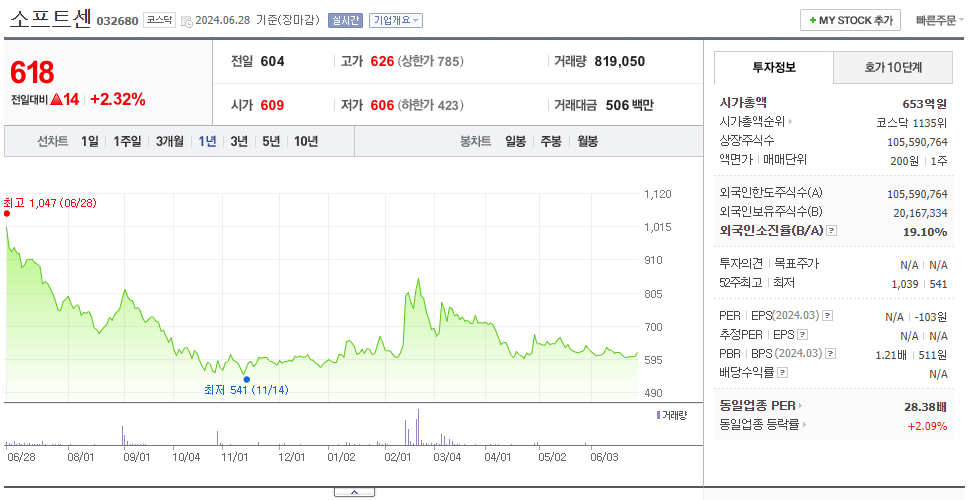Click the 저가 value 606
The image size is (968, 500).
point(382,106)
